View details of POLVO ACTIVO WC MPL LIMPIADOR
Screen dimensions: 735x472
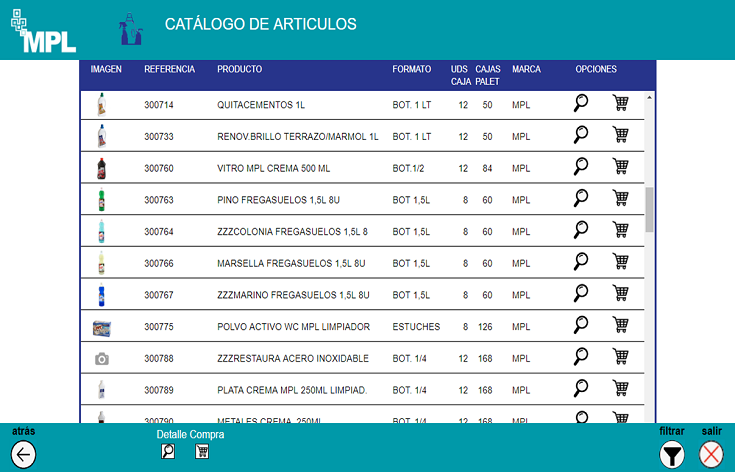(x=581, y=325)
